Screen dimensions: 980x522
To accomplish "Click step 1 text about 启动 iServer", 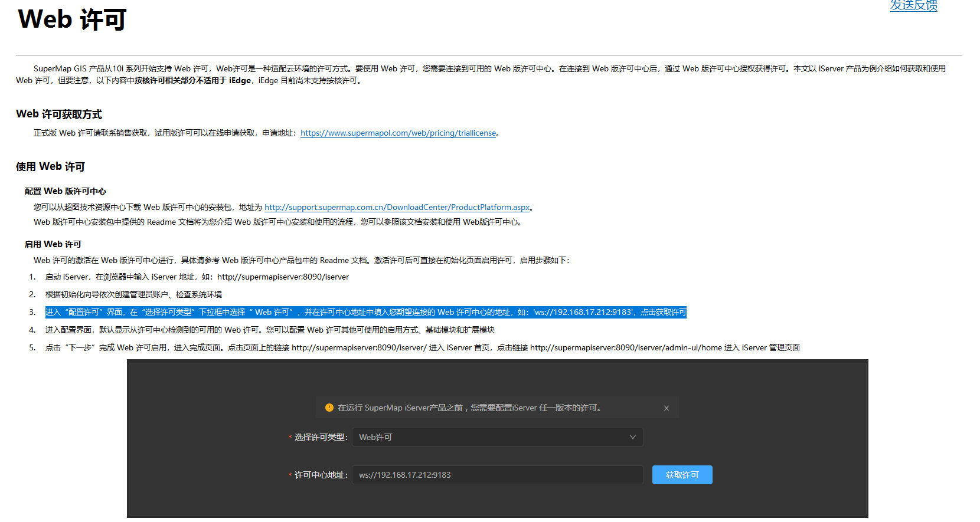I will tap(197, 277).
